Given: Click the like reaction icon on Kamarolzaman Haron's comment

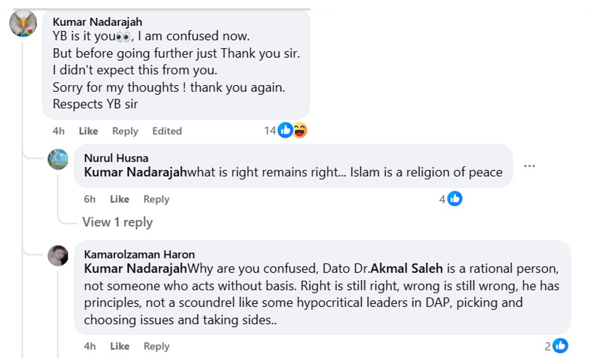Looking at the screenshot, I should click(x=560, y=346).
